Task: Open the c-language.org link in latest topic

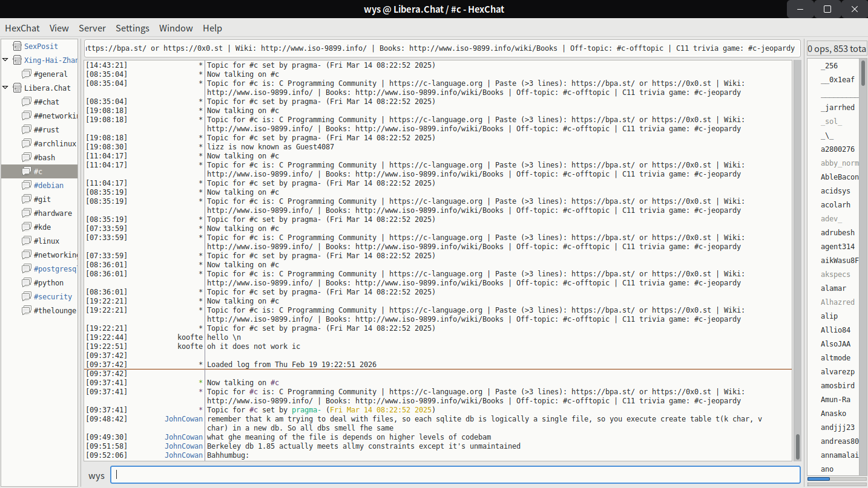Action: pyautogui.click(x=436, y=392)
